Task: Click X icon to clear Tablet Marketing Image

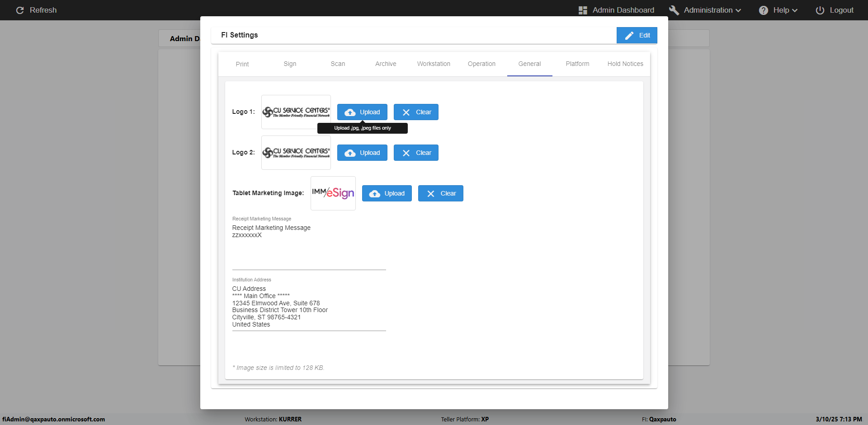Action: [431, 193]
